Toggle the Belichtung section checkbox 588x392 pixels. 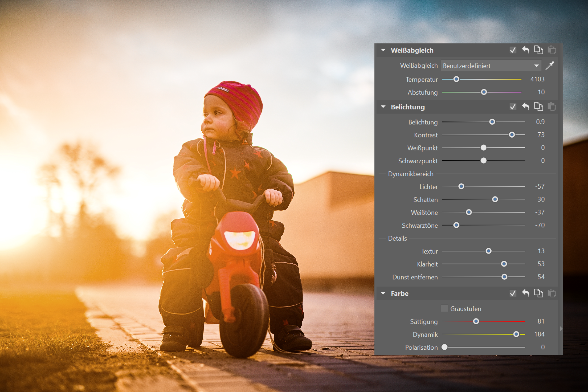513,107
